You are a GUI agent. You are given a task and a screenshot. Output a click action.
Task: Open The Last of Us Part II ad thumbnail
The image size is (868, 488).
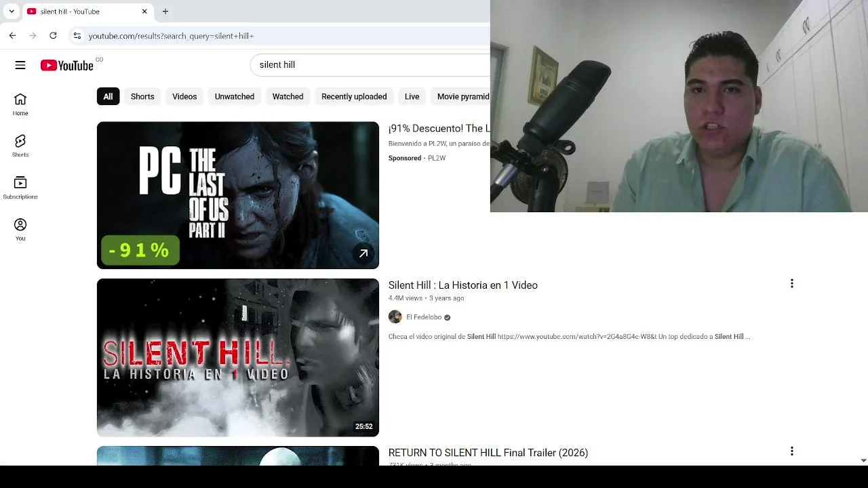238,195
